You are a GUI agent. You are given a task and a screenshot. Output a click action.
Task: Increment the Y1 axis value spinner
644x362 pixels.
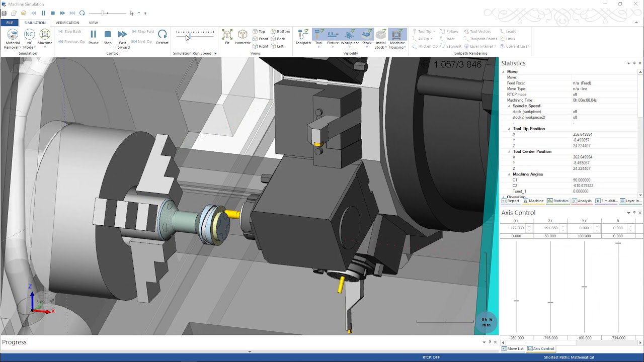(x=597, y=226)
